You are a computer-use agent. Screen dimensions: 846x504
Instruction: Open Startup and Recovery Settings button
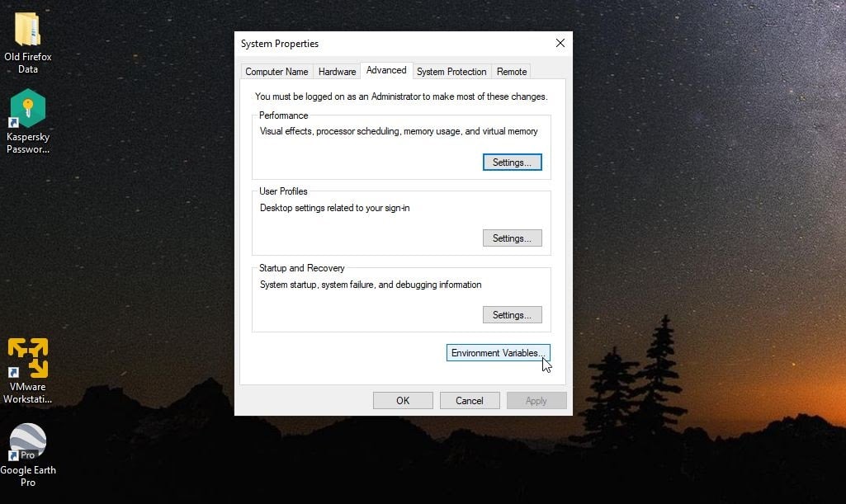(512, 315)
